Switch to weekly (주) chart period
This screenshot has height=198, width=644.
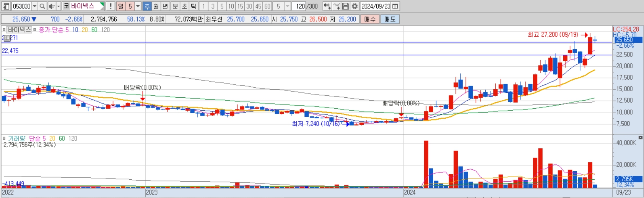147,6
